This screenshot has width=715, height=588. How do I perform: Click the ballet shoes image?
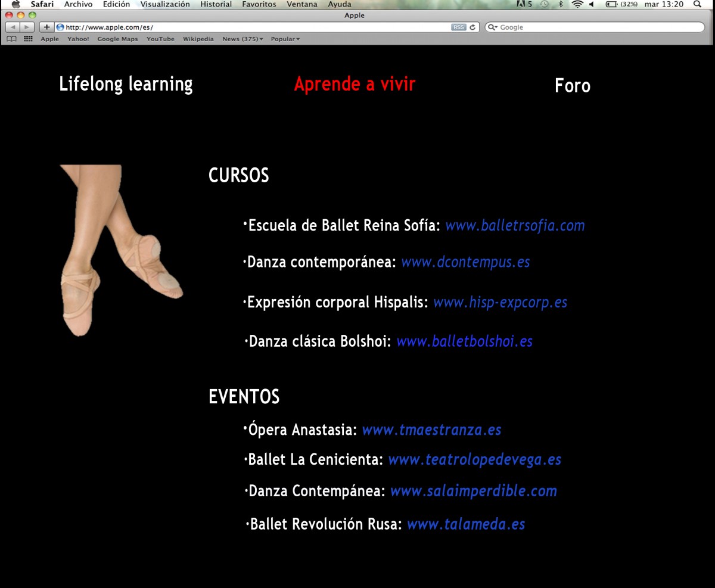122,251
